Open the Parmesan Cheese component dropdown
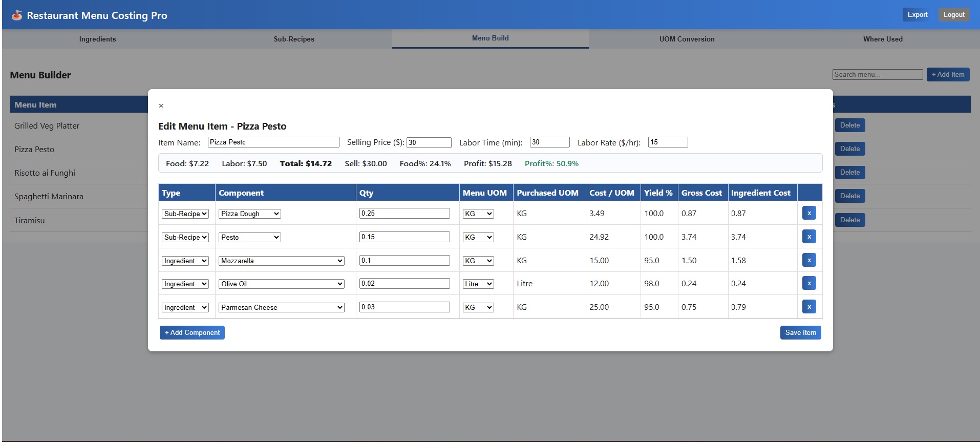Viewport: 980px width, 444px height. 282,308
